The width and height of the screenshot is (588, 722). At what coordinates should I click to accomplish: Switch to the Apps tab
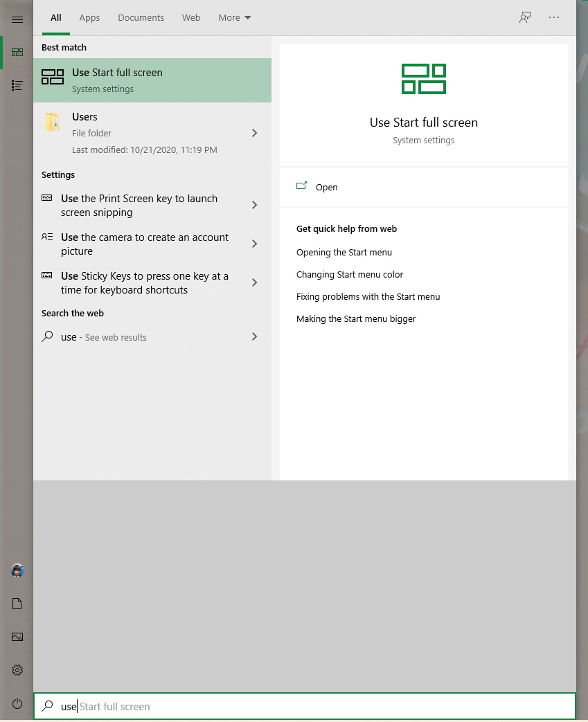point(89,17)
